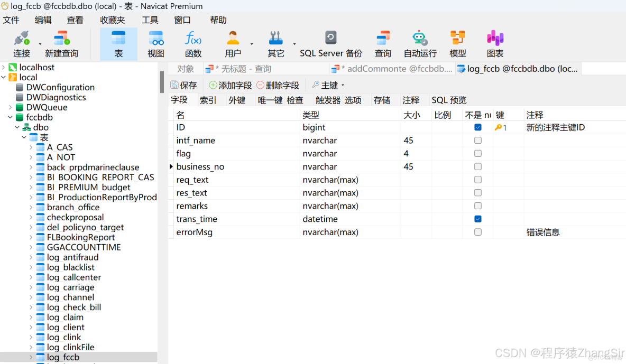The height and width of the screenshot is (364, 626).
Task: Open the 新建查询 (New Query) tool
Action: [x=61, y=43]
